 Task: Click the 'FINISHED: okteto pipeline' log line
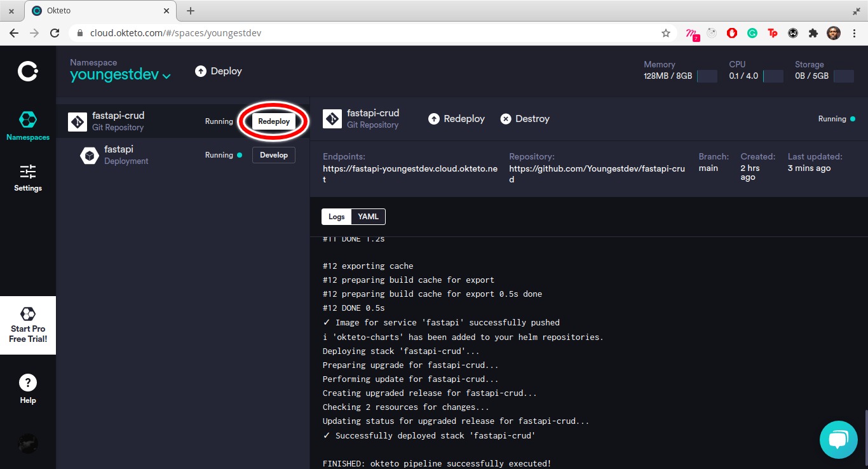(437, 463)
